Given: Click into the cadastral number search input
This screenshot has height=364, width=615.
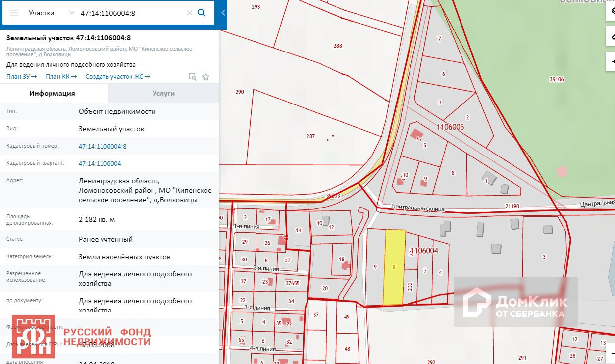Looking at the screenshot, I should pyautogui.click(x=130, y=13).
